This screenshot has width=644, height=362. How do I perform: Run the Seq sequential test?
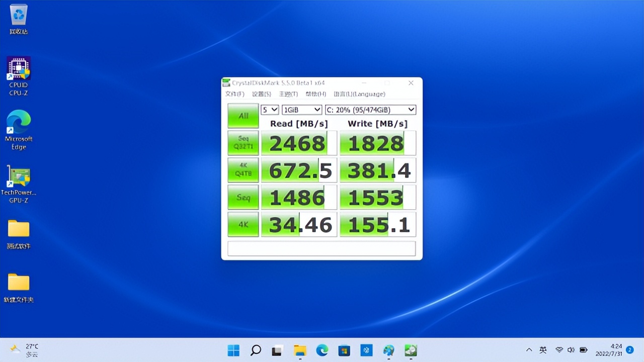243,197
